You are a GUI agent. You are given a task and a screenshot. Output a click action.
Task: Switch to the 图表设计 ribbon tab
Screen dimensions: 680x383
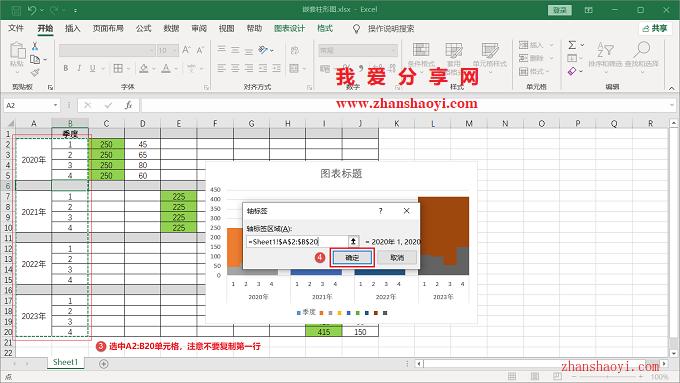point(289,28)
